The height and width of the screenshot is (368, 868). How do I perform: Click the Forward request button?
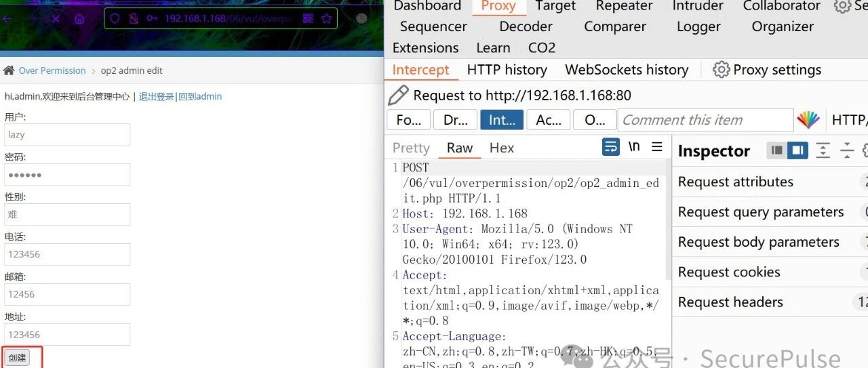click(x=408, y=120)
